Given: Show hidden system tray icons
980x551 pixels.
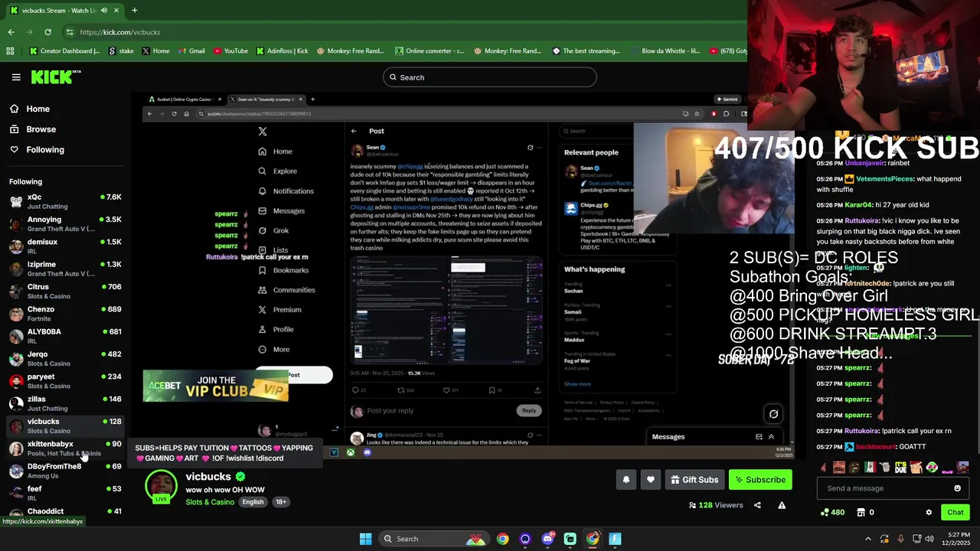Looking at the screenshot, I should point(867,539).
